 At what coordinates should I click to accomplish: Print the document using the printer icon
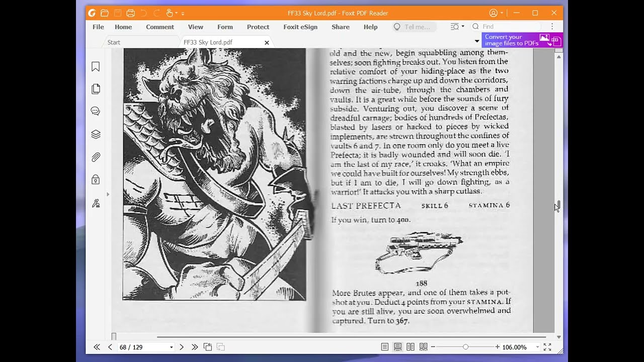pos(131,13)
